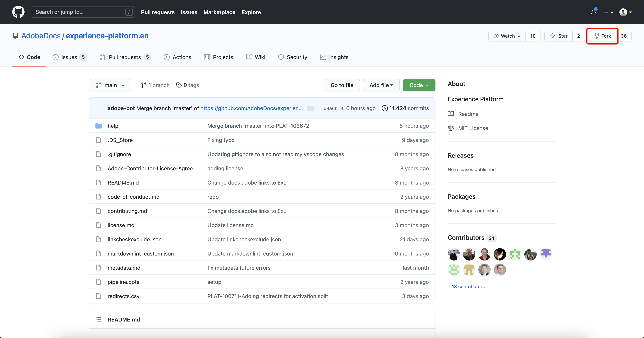
Task: Star the experience-platform.en repository
Action: click(559, 36)
